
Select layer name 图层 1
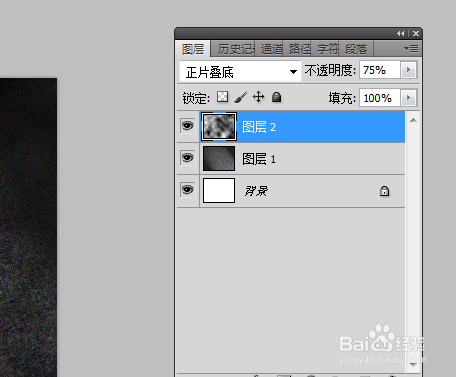point(259,159)
